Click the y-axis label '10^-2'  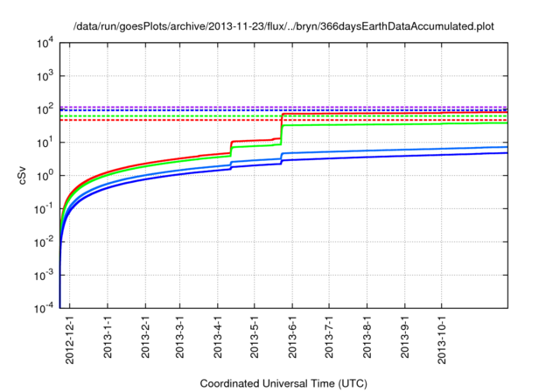tap(45, 242)
